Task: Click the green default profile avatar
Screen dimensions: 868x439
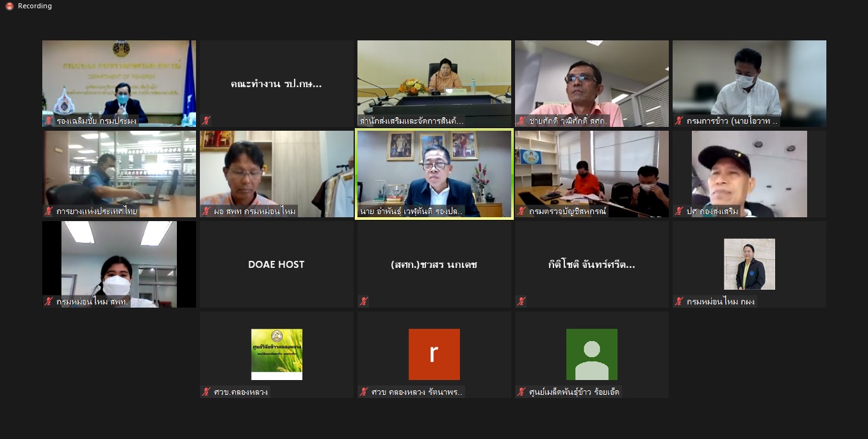Action: click(592, 354)
